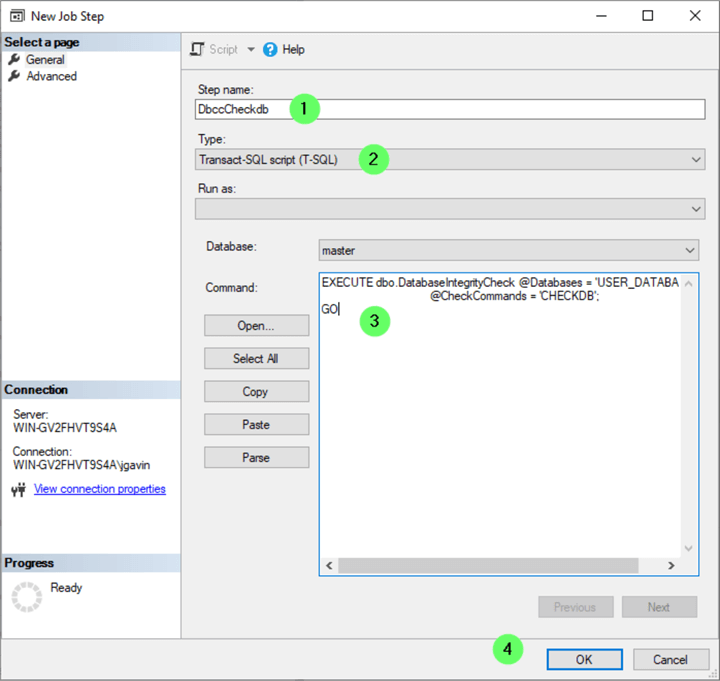Image resolution: width=720 pixels, height=681 pixels.
Task: Click the Script toolbar icon
Action: [197, 49]
